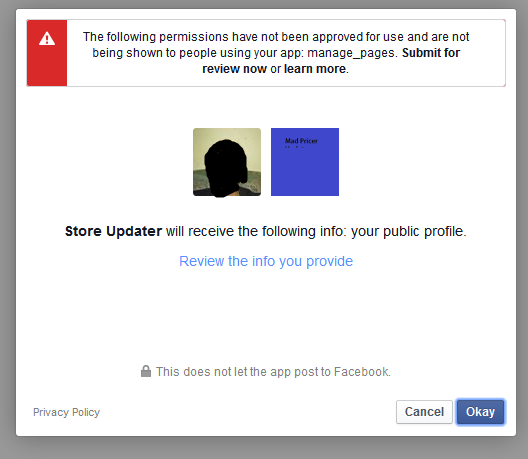Click 'This does not let the app post to Facebook.' text

[273, 372]
